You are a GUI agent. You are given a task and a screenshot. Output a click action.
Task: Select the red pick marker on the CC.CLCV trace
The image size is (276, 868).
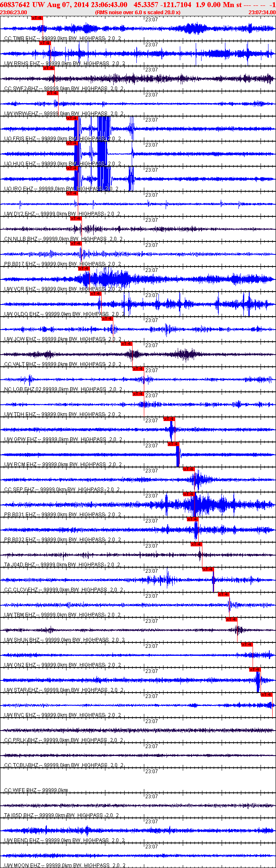208,569
